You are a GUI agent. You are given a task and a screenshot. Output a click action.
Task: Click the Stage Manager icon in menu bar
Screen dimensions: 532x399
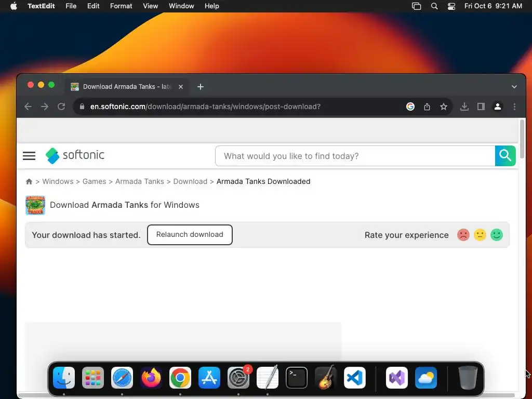(x=416, y=6)
